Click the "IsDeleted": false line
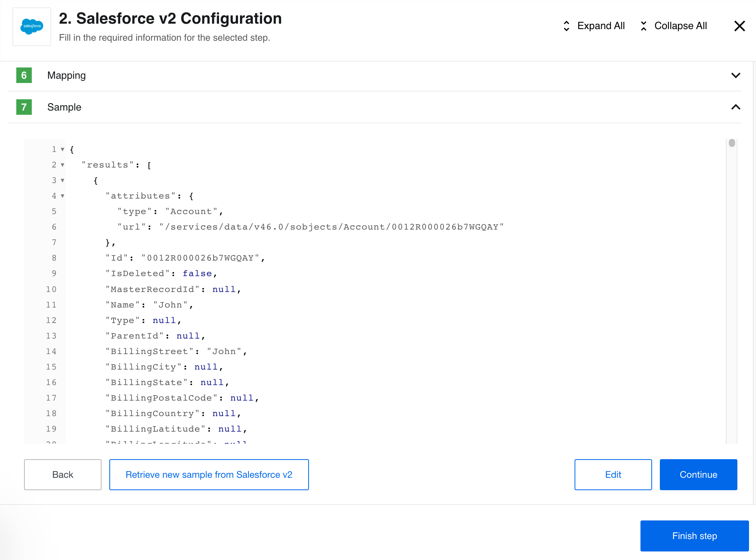Image resolution: width=756 pixels, height=560 pixels. pyautogui.click(x=161, y=273)
